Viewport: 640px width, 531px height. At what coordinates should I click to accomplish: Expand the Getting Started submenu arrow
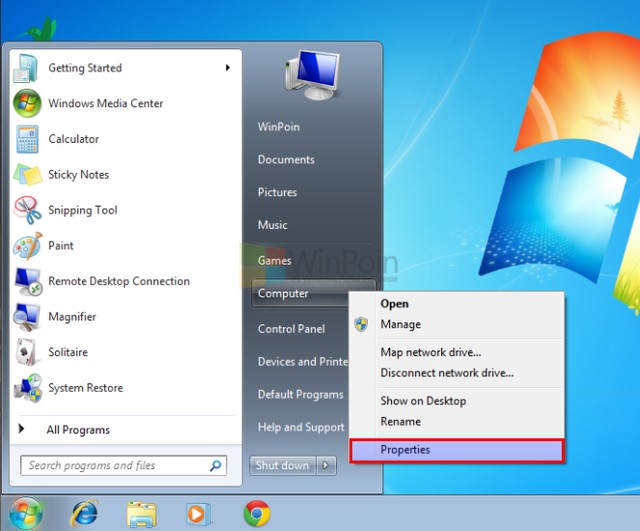[x=228, y=68]
